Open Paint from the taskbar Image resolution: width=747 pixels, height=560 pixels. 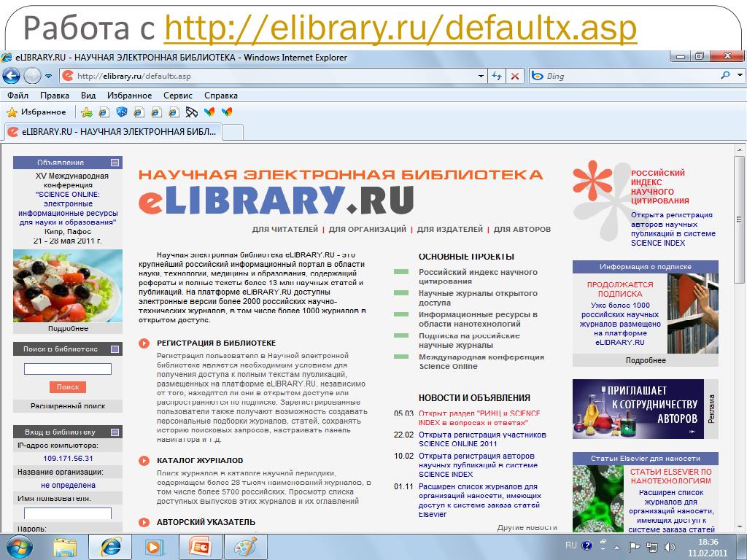(x=245, y=547)
